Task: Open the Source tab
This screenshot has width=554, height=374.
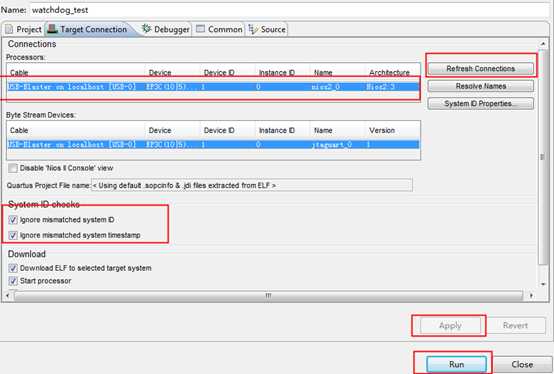Action: point(267,29)
